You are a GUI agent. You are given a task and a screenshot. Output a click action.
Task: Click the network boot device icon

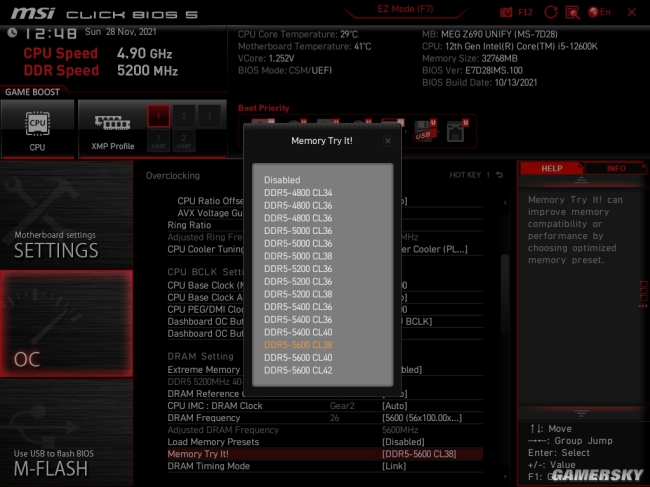(x=457, y=131)
